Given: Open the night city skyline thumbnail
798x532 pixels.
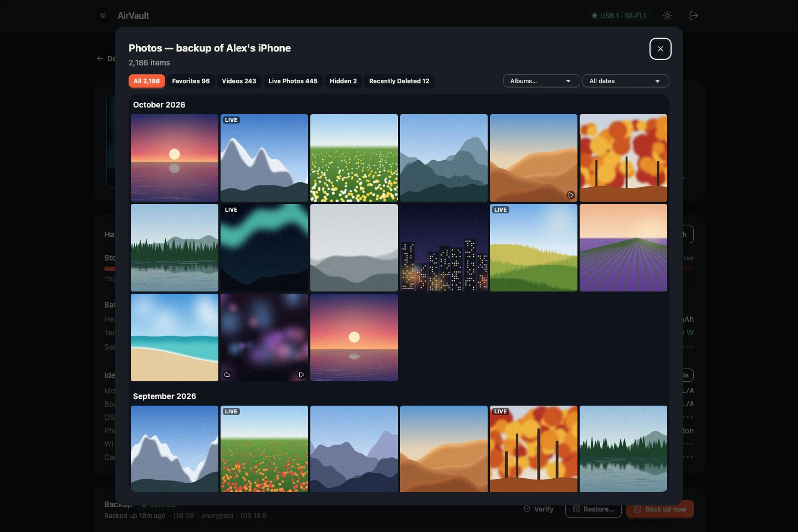Looking at the screenshot, I should coord(444,248).
